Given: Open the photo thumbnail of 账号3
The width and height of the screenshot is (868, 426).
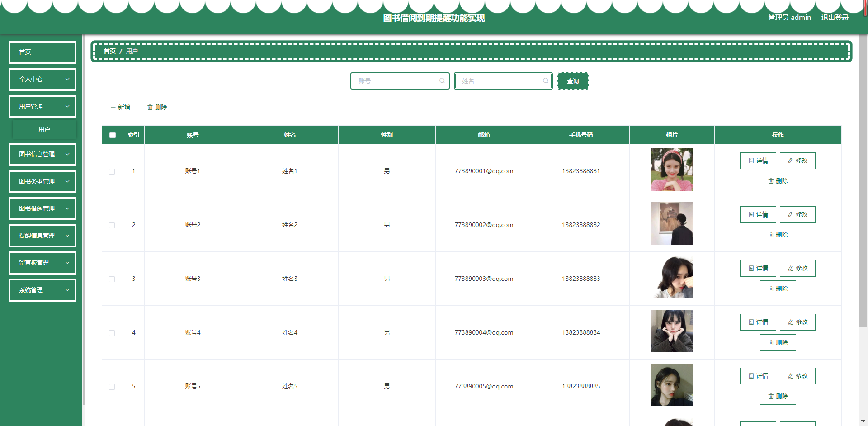Looking at the screenshot, I should [x=672, y=277].
